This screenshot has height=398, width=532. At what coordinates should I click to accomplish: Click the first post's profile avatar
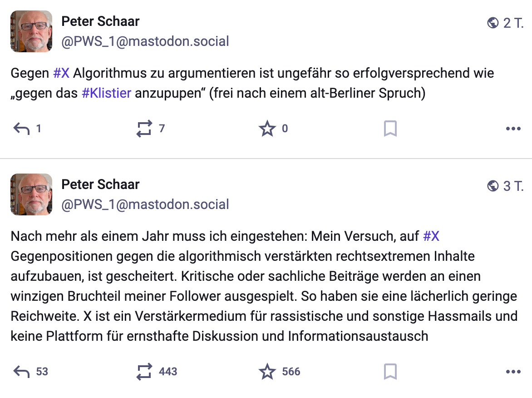32,31
